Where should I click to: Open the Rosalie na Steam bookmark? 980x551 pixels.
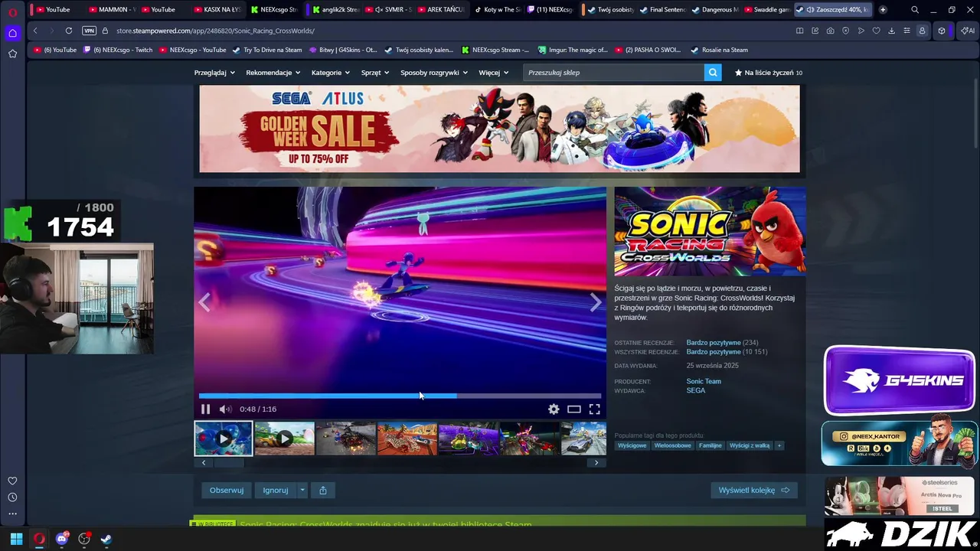tap(719, 50)
